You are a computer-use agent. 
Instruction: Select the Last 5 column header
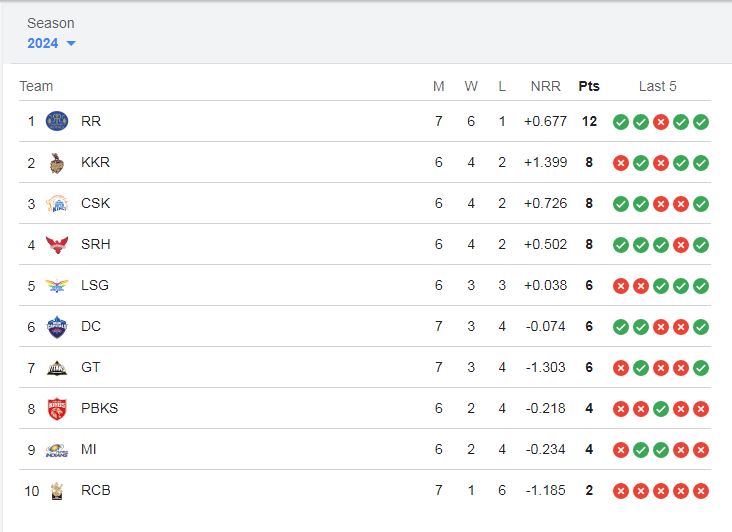pos(657,86)
